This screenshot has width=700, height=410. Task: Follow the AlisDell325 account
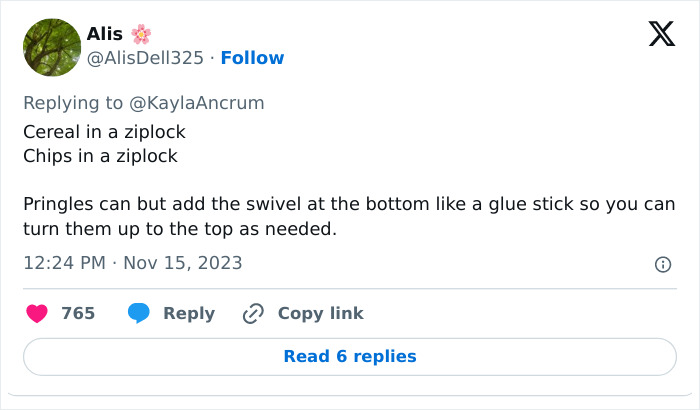tap(252, 58)
